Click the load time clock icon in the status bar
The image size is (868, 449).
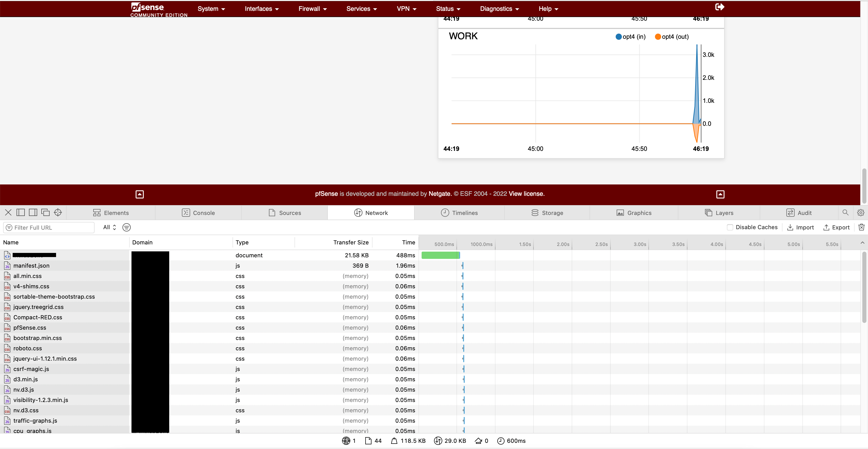coord(501,440)
